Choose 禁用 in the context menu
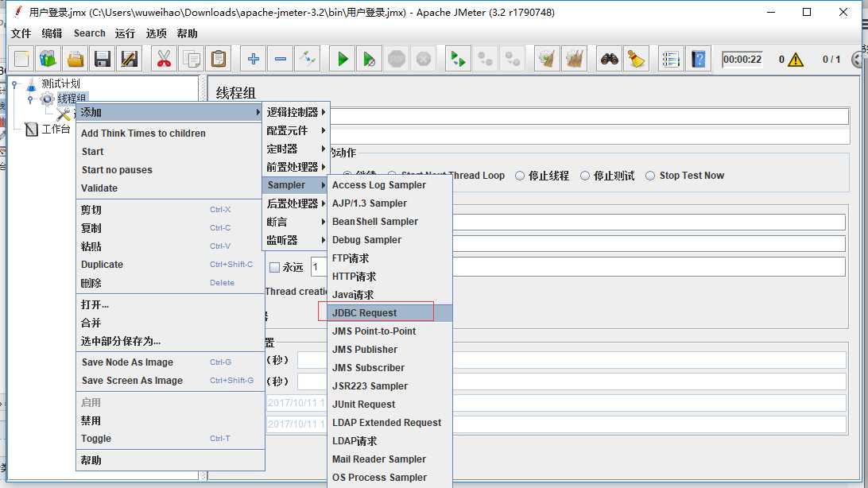Image resolution: width=868 pixels, height=488 pixels. tap(170, 420)
